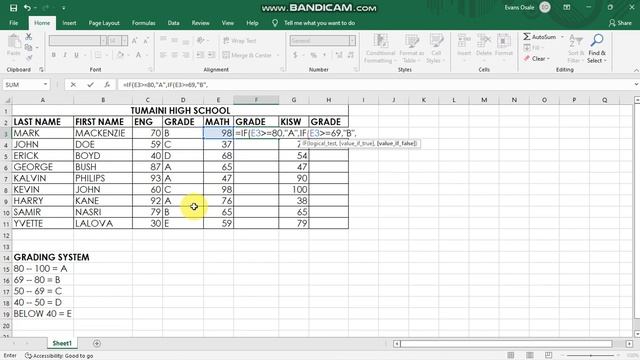Image resolution: width=640 pixels, height=360 pixels.
Task: Click the Ribbon Display Options icon
Action: [x=567, y=7]
